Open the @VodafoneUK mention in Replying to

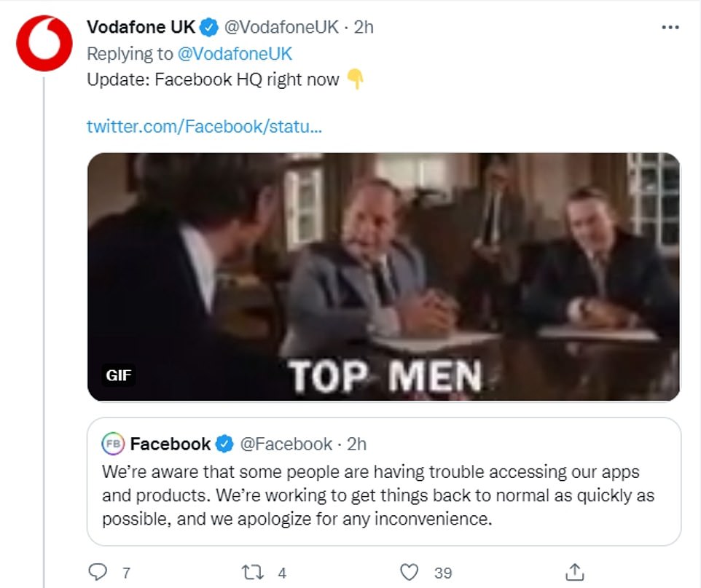click(x=235, y=54)
